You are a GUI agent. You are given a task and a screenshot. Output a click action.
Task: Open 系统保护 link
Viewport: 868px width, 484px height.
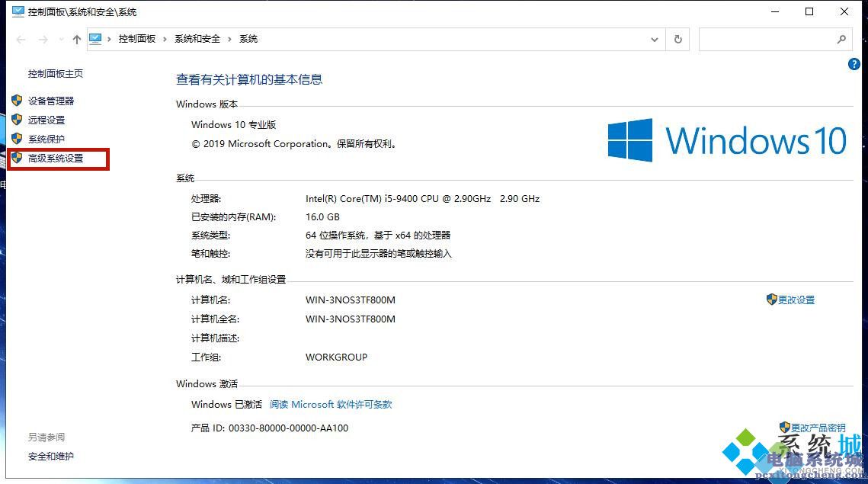point(46,139)
